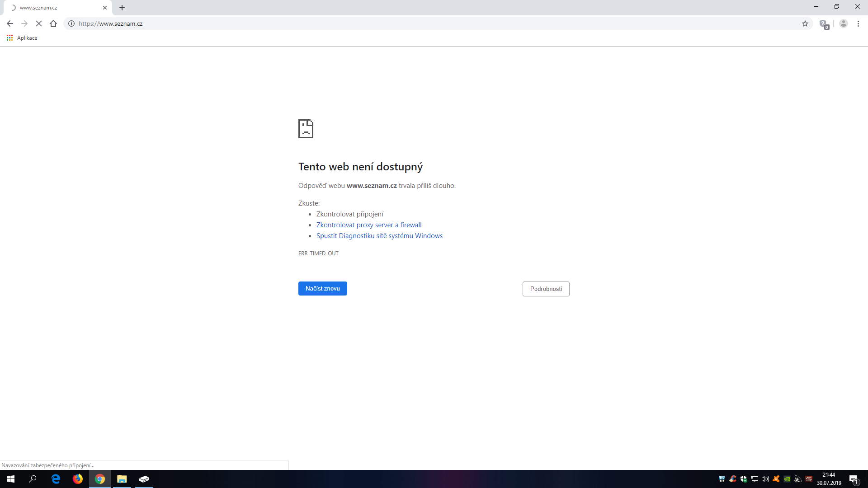The image size is (868, 488).
Task: Click the extension icon with the badge
Action: [824, 24]
